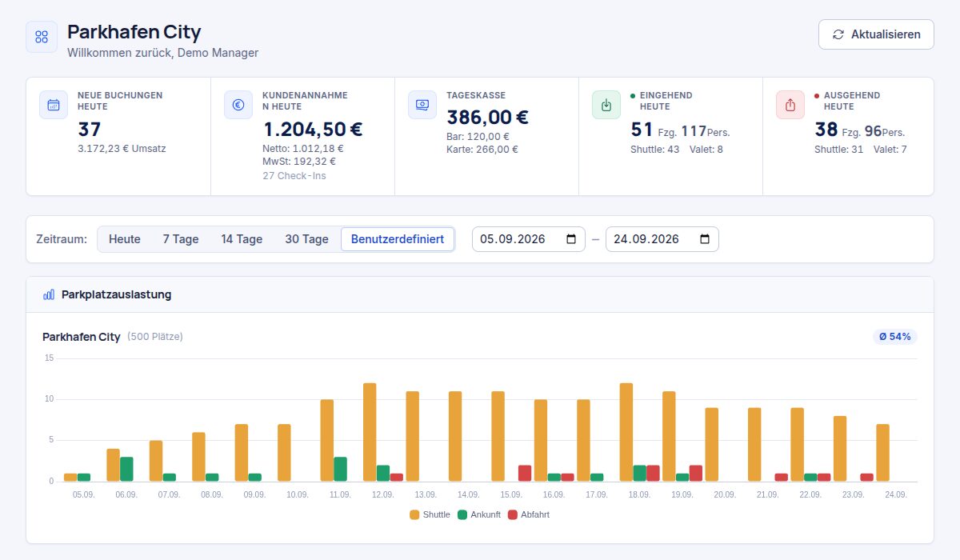This screenshot has width=960, height=560.
Task: Click the Abfahrt bar for 15.09.
Action: 525,473
